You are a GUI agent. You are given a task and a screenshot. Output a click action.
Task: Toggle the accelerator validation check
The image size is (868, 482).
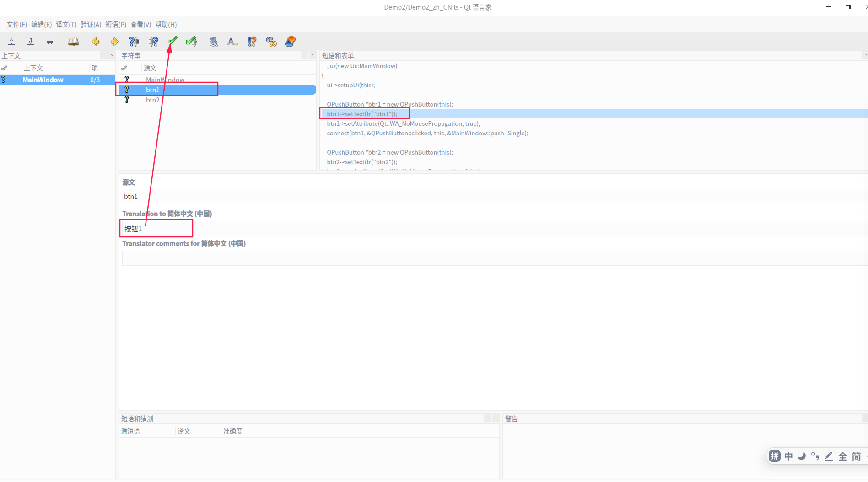point(214,41)
